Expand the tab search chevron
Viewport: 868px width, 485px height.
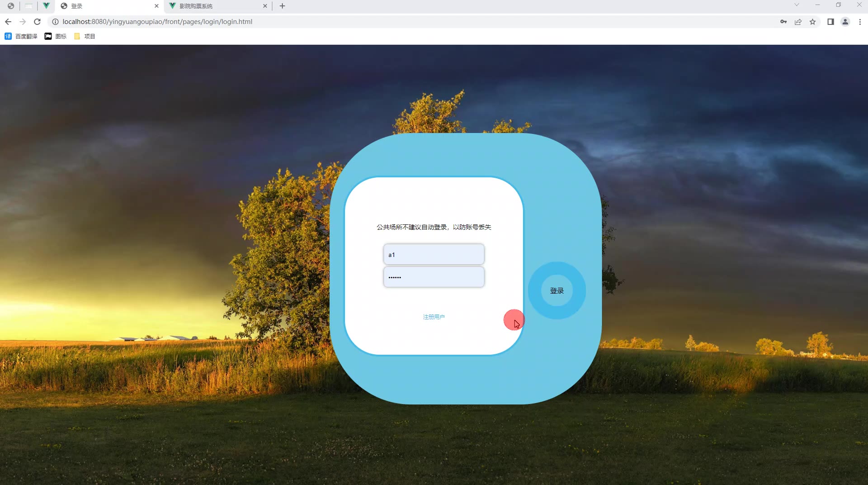coord(797,5)
